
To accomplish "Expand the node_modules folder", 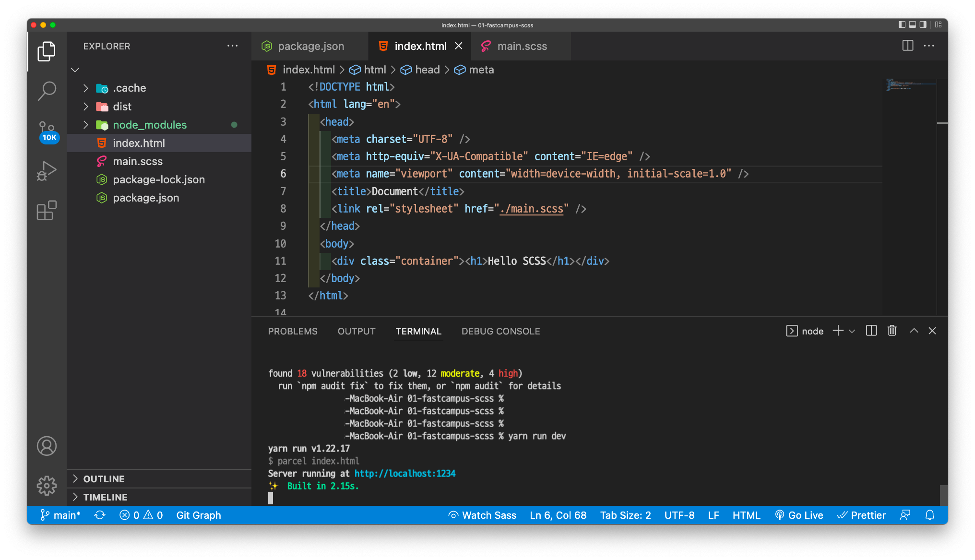I will (150, 125).
